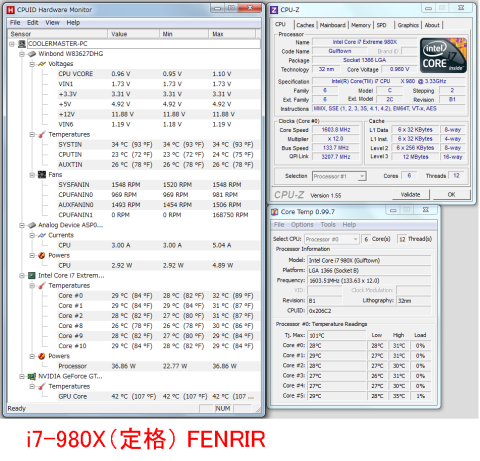Click the Temperatures icon under Winbond W83627DHG

tap(42, 134)
